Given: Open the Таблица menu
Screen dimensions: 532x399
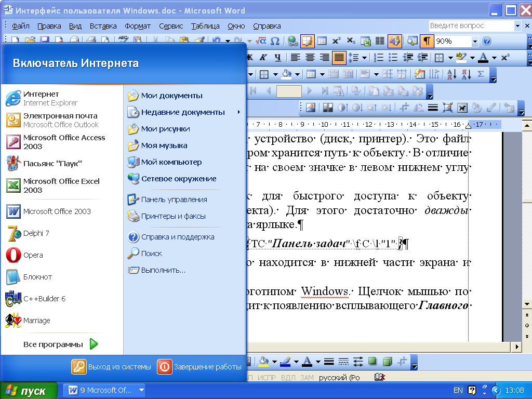Looking at the screenshot, I should pyautogui.click(x=205, y=26).
